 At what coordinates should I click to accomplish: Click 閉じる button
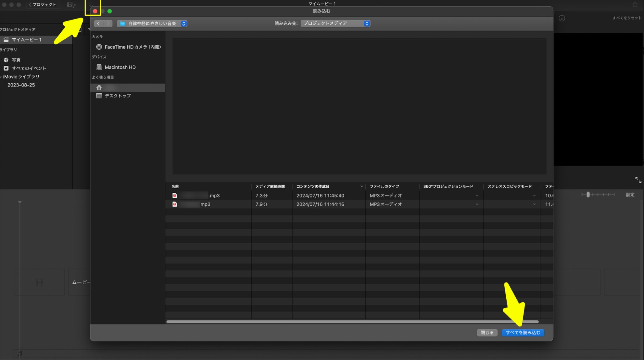[x=487, y=333]
